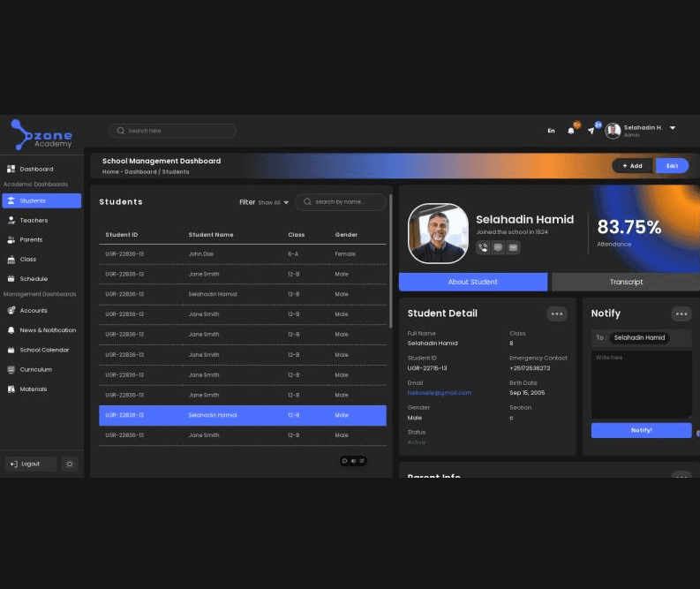
Task: Click Dashboard in the breadcrumb
Action: point(140,172)
